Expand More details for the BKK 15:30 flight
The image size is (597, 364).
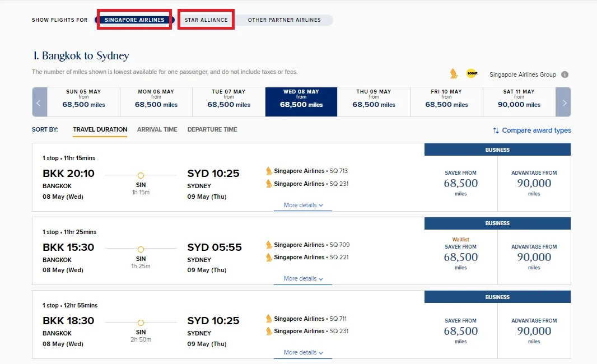pyautogui.click(x=303, y=279)
